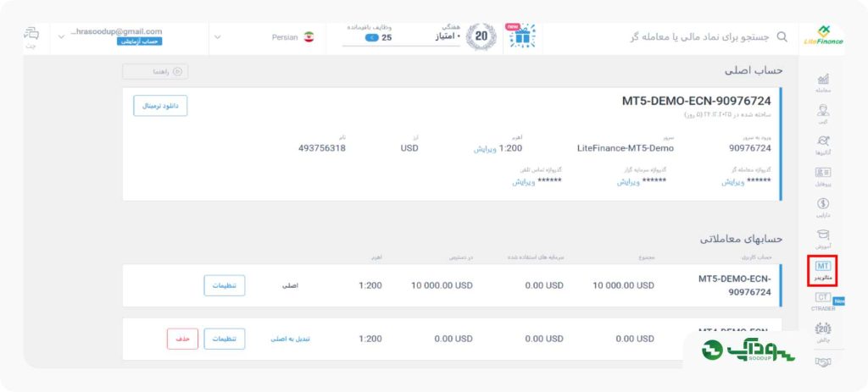Viewport: 868px width, 392px height.
Task: Edit the phone password (گذرواژه تماس تلفنی)
Action: coord(523,181)
